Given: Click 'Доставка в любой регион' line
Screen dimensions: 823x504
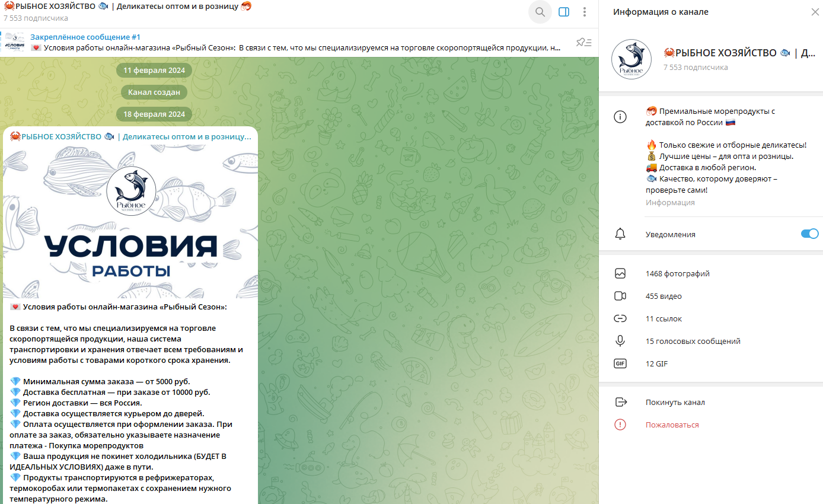Looking at the screenshot, I should point(701,167).
